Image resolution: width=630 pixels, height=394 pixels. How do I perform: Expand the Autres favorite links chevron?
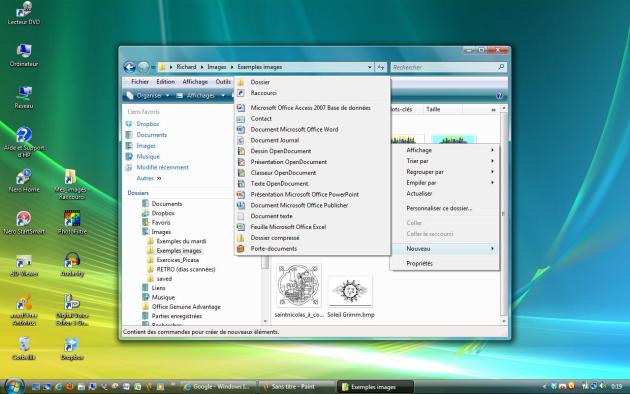coord(159,178)
